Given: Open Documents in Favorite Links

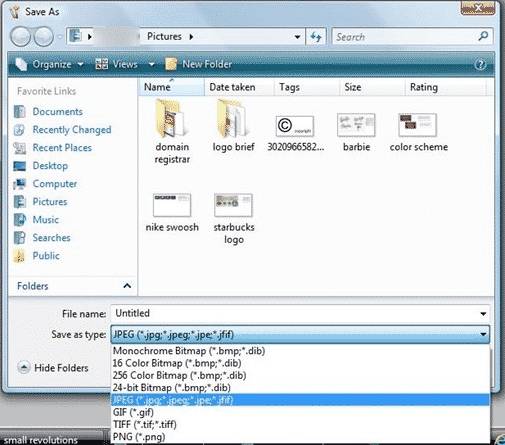Looking at the screenshot, I should click(x=58, y=112).
